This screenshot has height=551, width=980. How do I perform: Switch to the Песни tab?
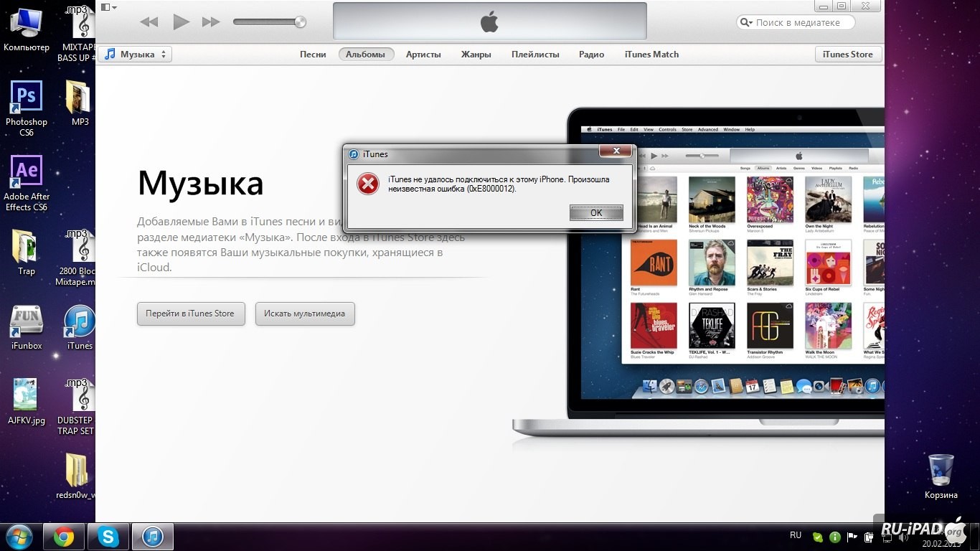click(313, 55)
